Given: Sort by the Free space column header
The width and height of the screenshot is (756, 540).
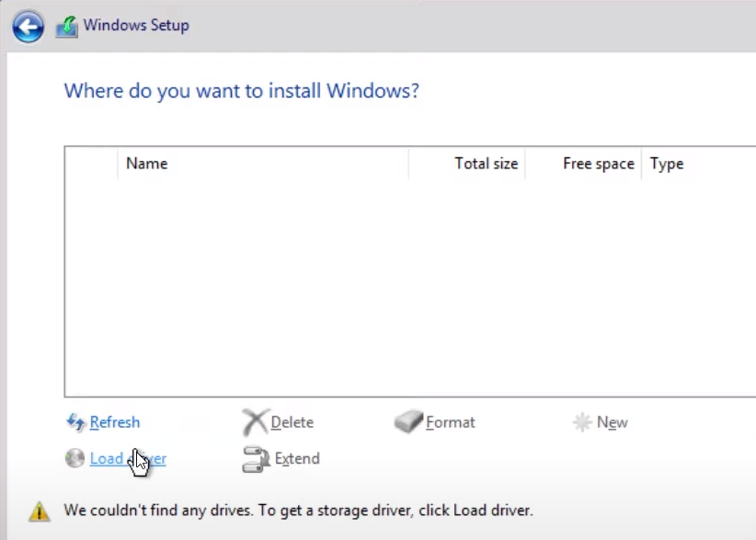Looking at the screenshot, I should coord(583,164).
